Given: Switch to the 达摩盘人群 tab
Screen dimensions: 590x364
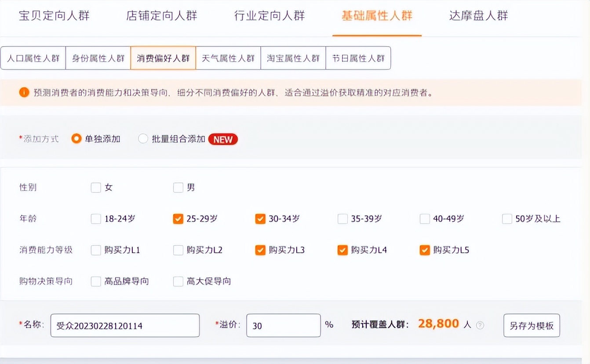Looking at the screenshot, I should coord(479,15).
